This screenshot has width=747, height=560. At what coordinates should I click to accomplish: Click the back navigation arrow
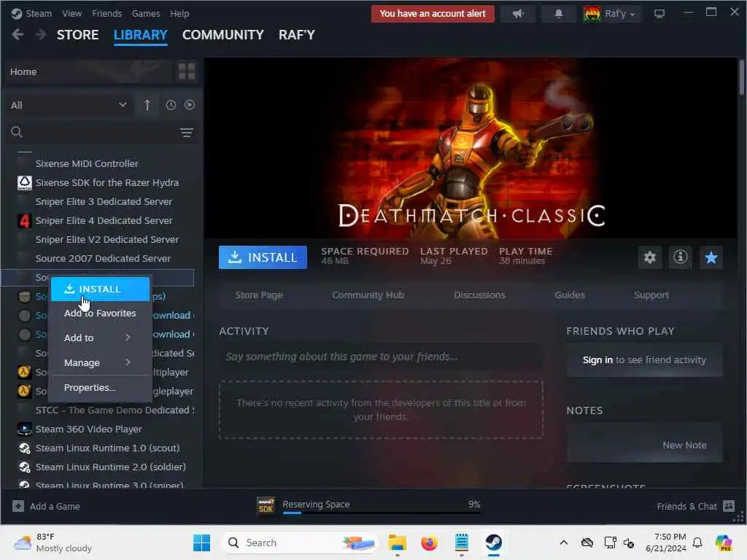point(18,35)
